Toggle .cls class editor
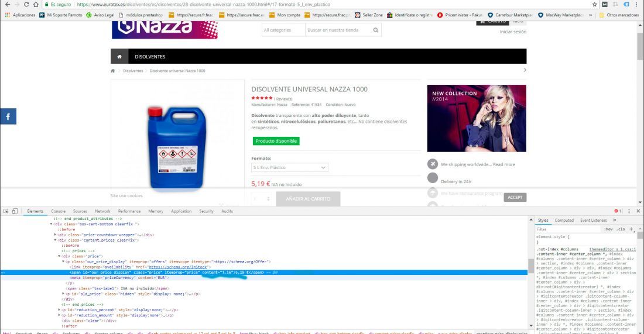 621,229
